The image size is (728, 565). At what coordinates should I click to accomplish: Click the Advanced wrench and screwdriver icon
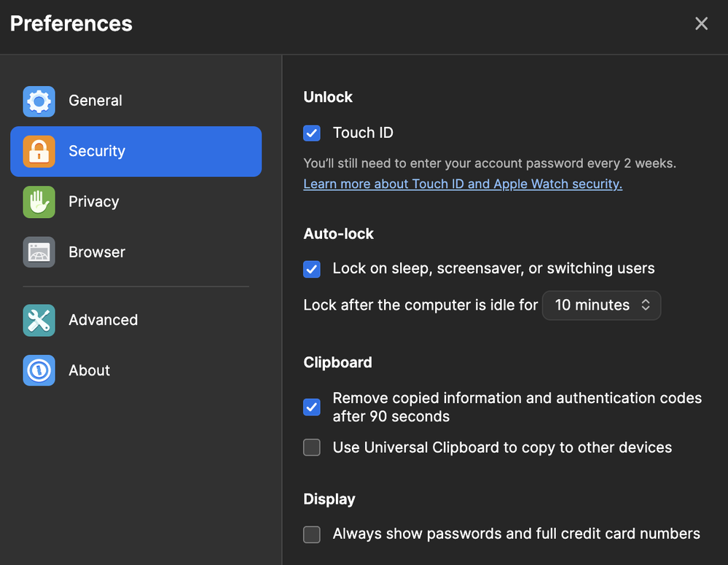click(39, 320)
